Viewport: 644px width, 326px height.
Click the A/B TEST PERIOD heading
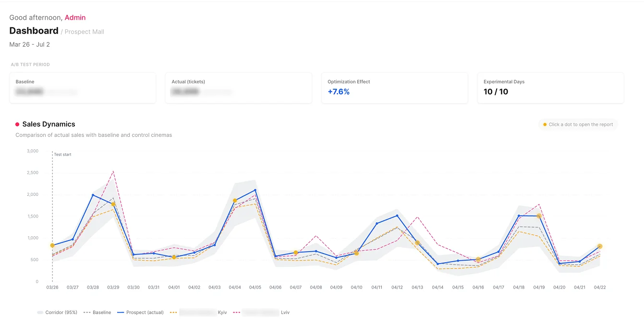(x=30, y=64)
